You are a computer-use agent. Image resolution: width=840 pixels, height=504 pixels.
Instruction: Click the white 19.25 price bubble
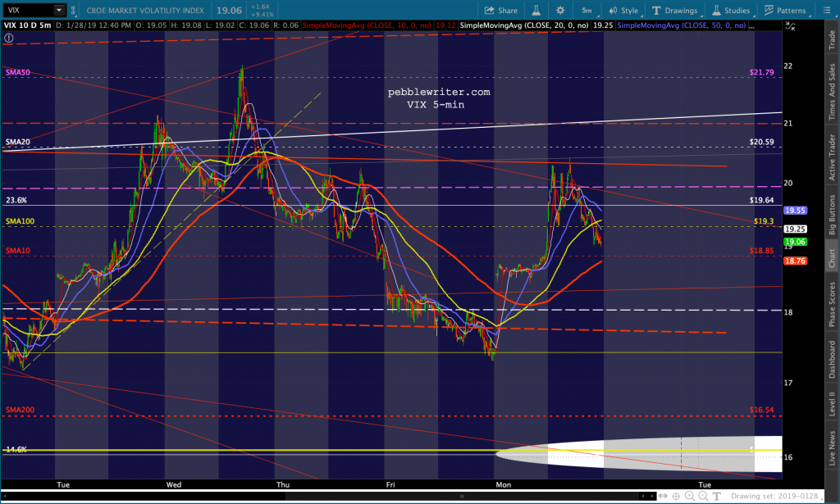tap(795, 229)
